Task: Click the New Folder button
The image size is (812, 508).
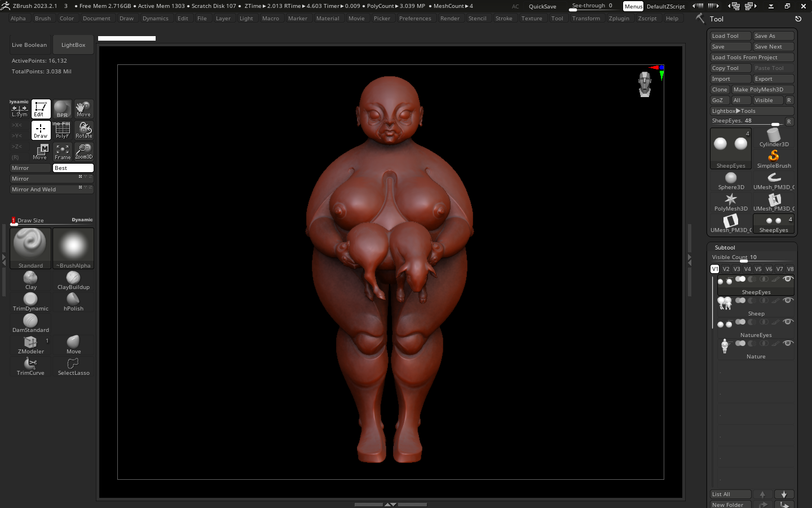Action: (731, 505)
